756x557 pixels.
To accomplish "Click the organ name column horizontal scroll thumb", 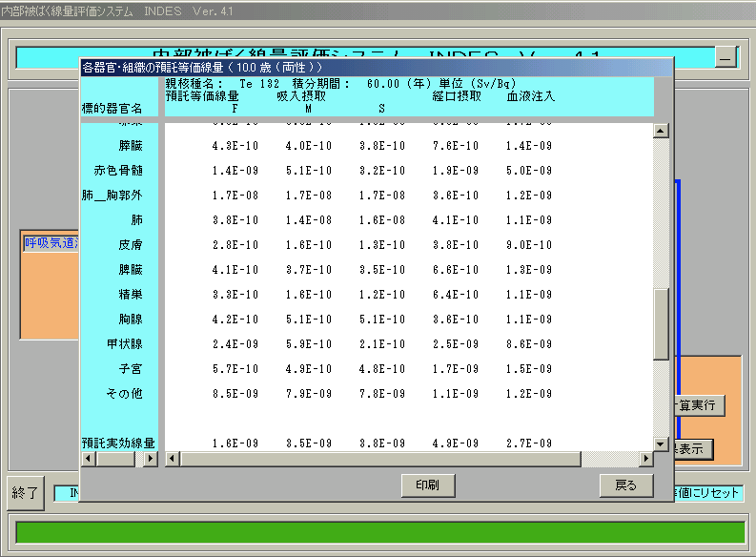I will click(116, 460).
